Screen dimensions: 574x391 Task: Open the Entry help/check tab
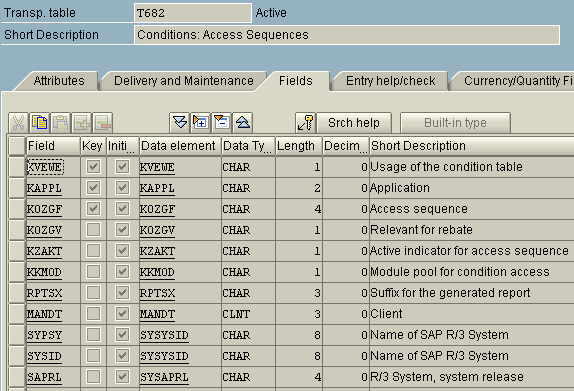click(x=391, y=81)
